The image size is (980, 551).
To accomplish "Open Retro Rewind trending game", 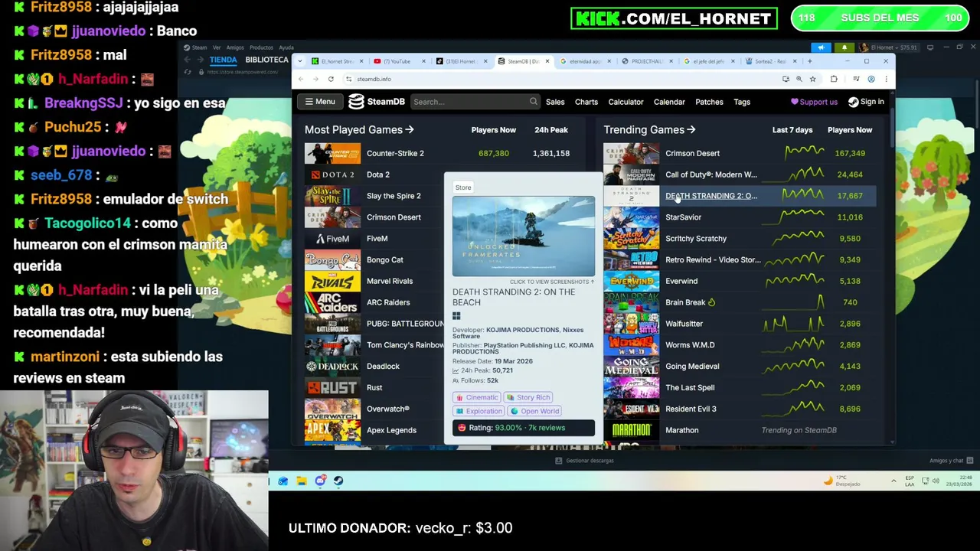I will [x=713, y=259].
